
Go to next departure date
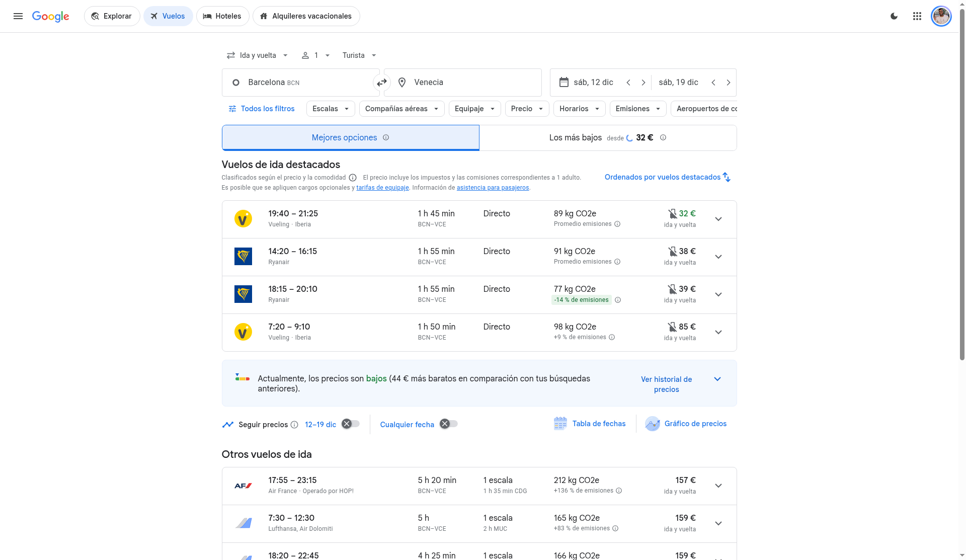tap(643, 83)
